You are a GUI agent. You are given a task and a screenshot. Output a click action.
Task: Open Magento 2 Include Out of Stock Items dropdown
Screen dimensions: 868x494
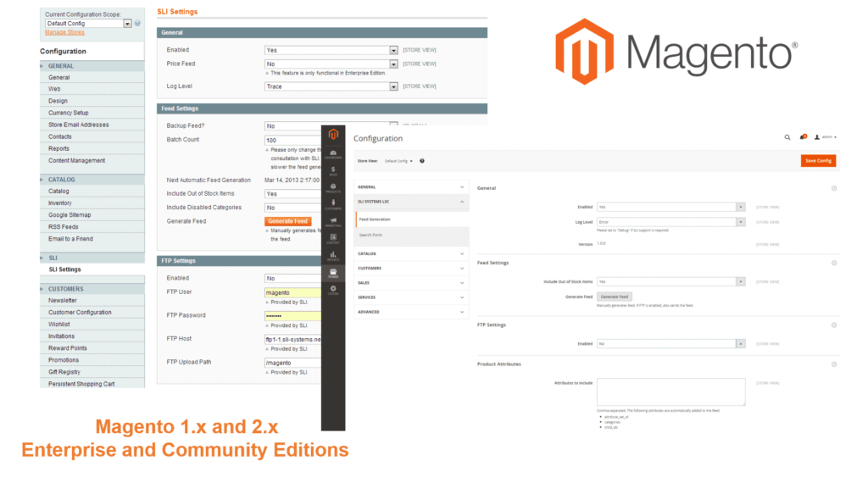671,281
